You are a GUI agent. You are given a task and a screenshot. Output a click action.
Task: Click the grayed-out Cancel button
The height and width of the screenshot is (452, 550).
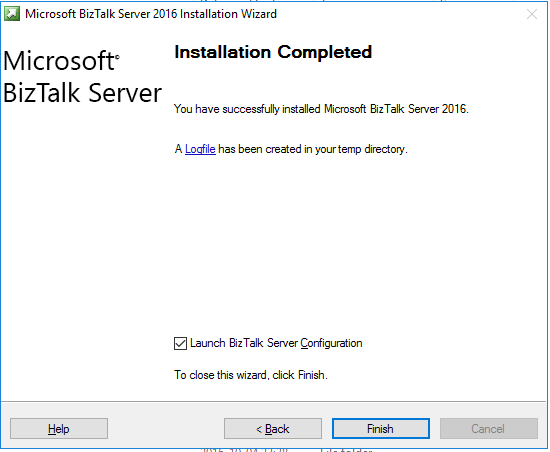pos(489,429)
